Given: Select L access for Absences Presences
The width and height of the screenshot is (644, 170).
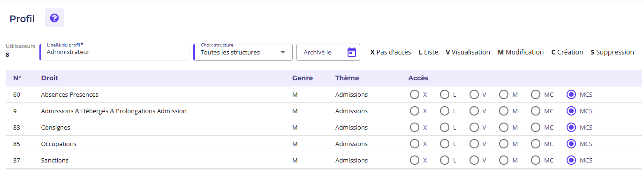Looking at the screenshot, I should tap(445, 94).
